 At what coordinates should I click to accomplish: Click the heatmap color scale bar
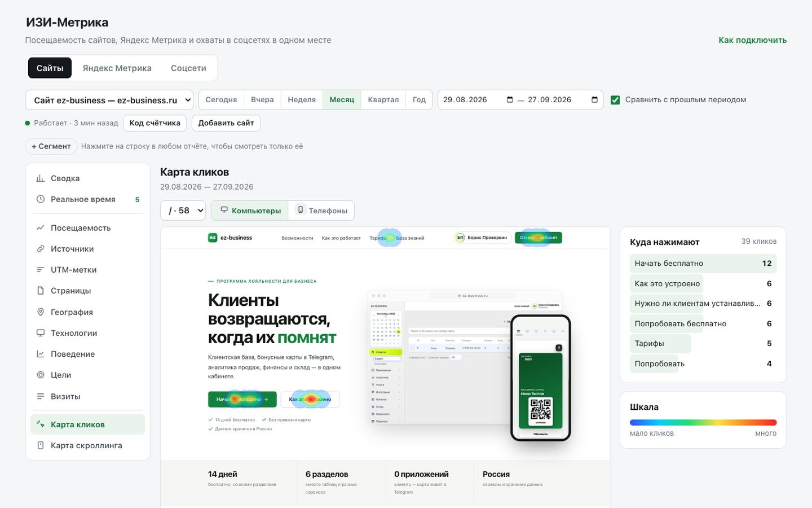(703, 422)
